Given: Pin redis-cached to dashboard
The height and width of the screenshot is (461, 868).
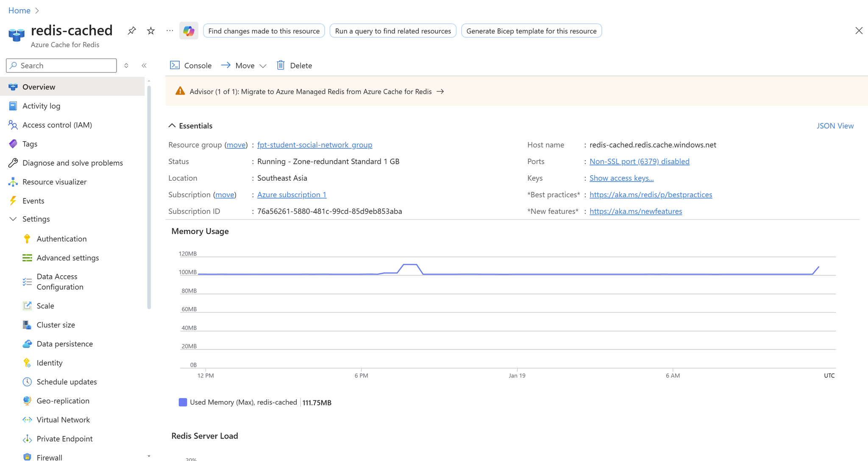Looking at the screenshot, I should pyautogui.click(x=132, y=31).
